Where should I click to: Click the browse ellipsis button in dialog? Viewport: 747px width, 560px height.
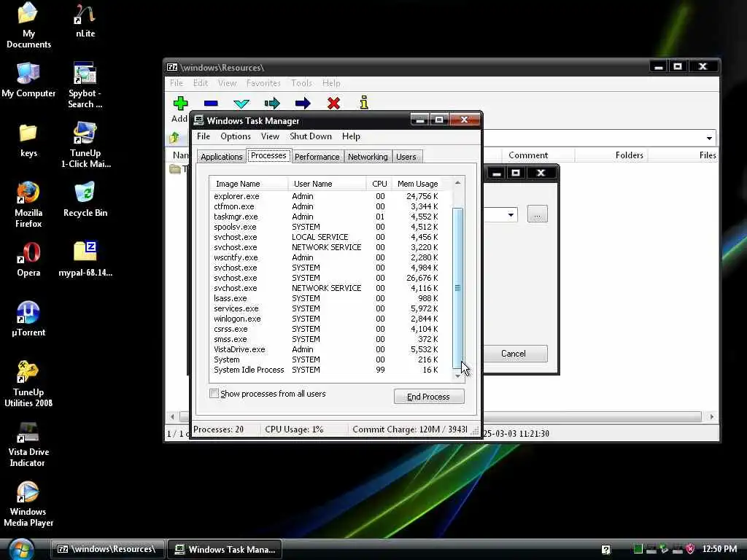point(538,214)
